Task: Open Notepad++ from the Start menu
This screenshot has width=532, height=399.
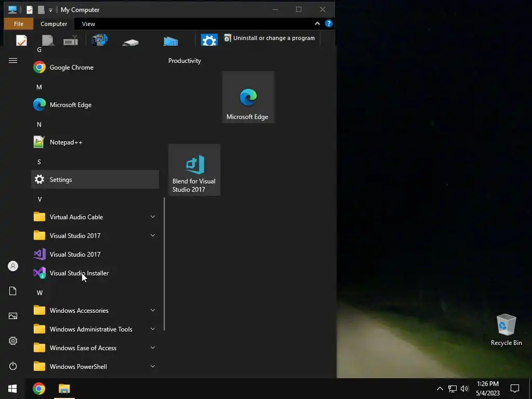Action: click(x=95, y=142)
